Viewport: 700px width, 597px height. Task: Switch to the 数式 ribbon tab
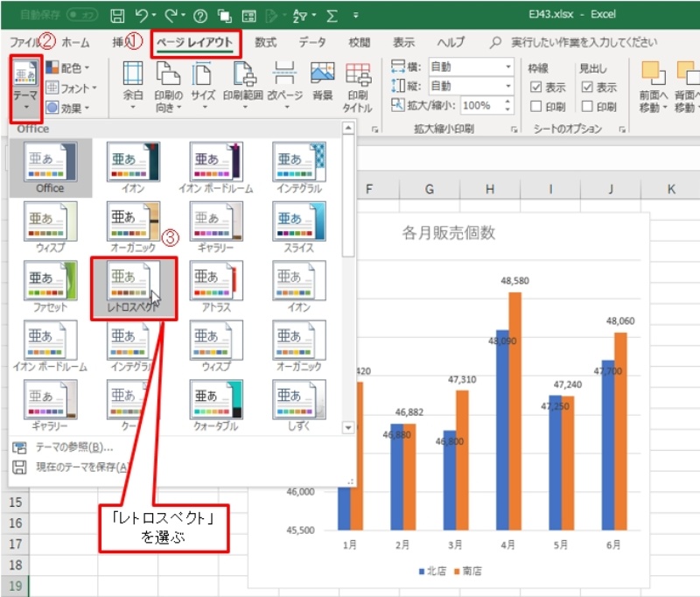(x=265, y=42)
